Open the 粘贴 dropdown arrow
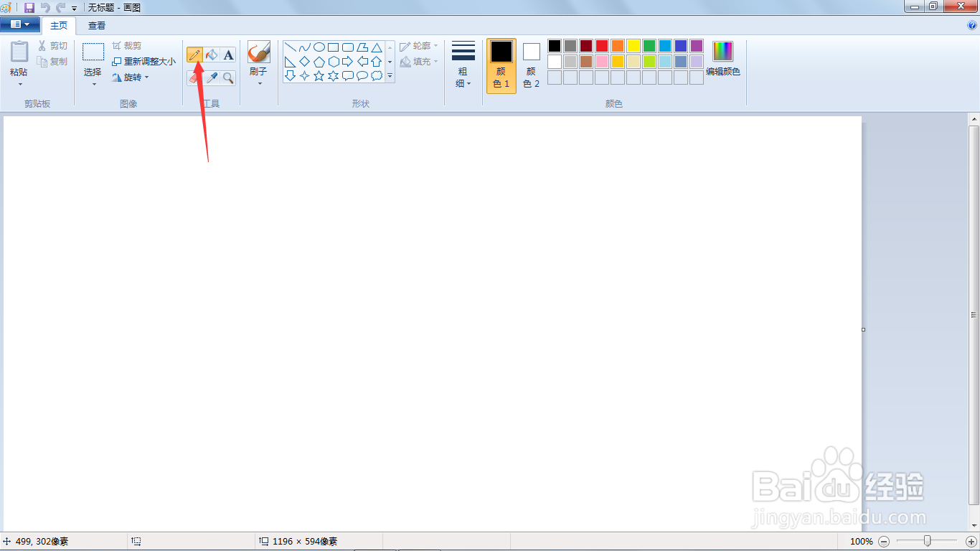This screenshot has height=551, width=980. pos(19,84)
